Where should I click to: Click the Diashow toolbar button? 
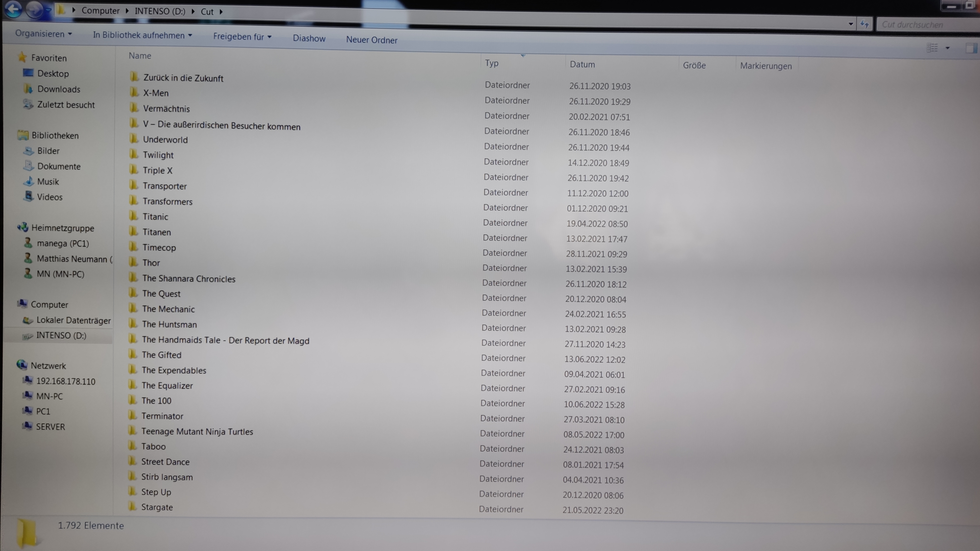coord(309,38)
